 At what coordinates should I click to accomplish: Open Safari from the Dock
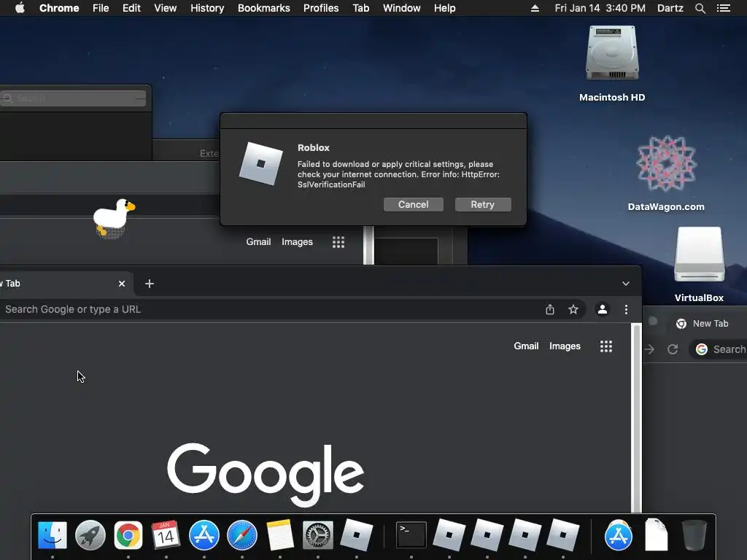pos(242,535)
